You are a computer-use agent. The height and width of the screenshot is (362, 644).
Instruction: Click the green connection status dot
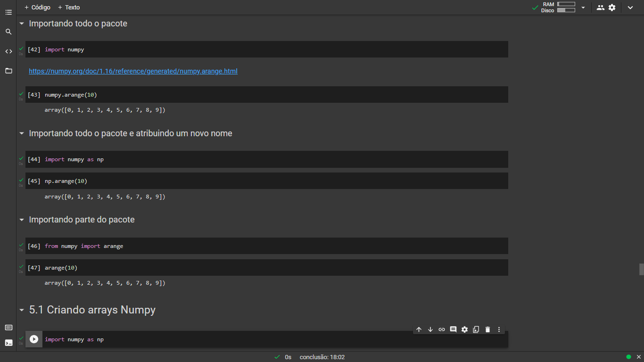[628, 357]
